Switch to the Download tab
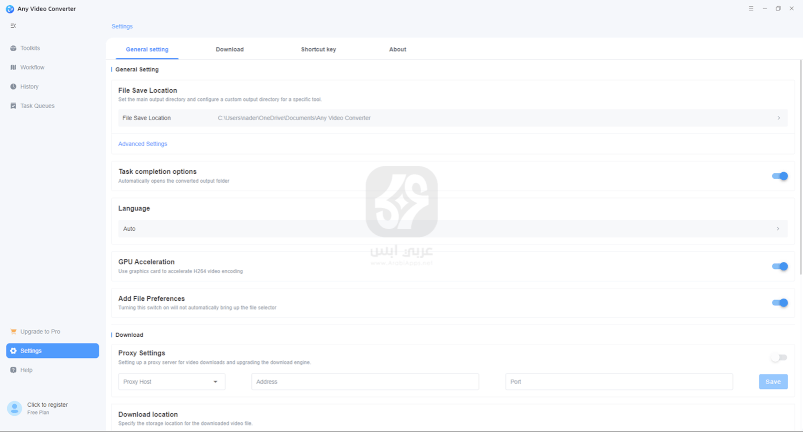This screenshot has width=803, height=432. coord(229,49)
